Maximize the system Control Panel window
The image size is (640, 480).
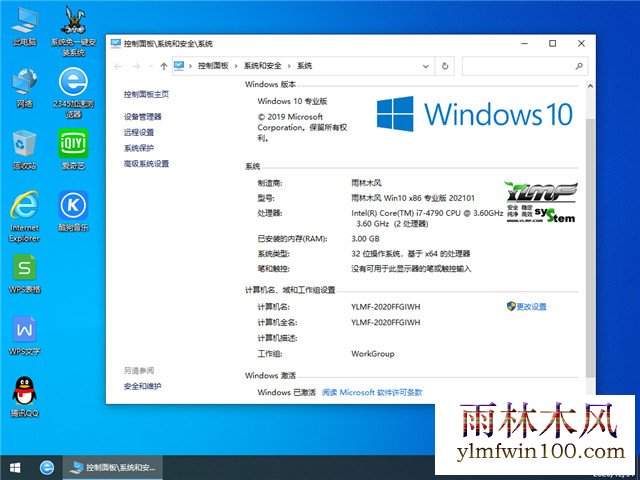(552, 43)
